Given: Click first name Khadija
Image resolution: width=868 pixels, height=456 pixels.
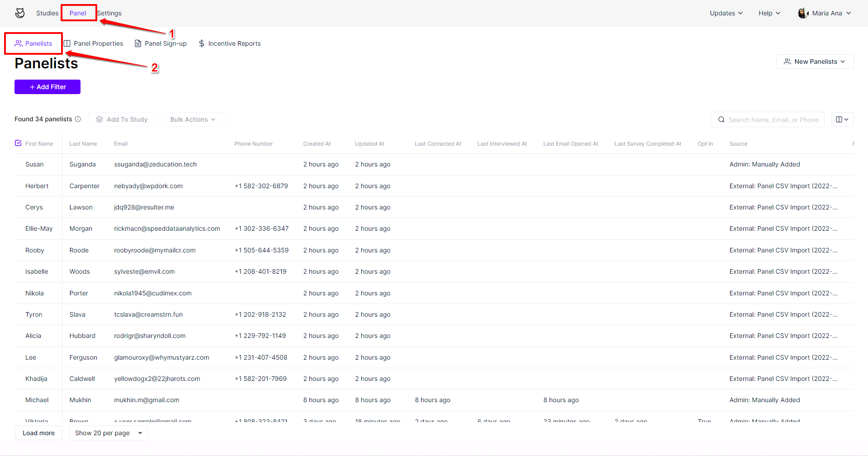Looking at the screenshot, I should [36, 379].
